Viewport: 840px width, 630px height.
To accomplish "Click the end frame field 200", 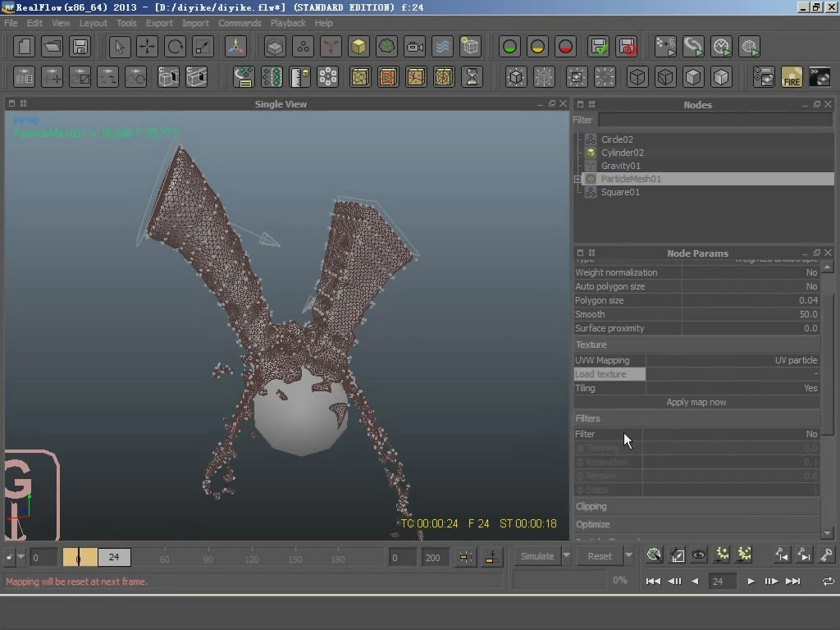I will coord(434,558).
